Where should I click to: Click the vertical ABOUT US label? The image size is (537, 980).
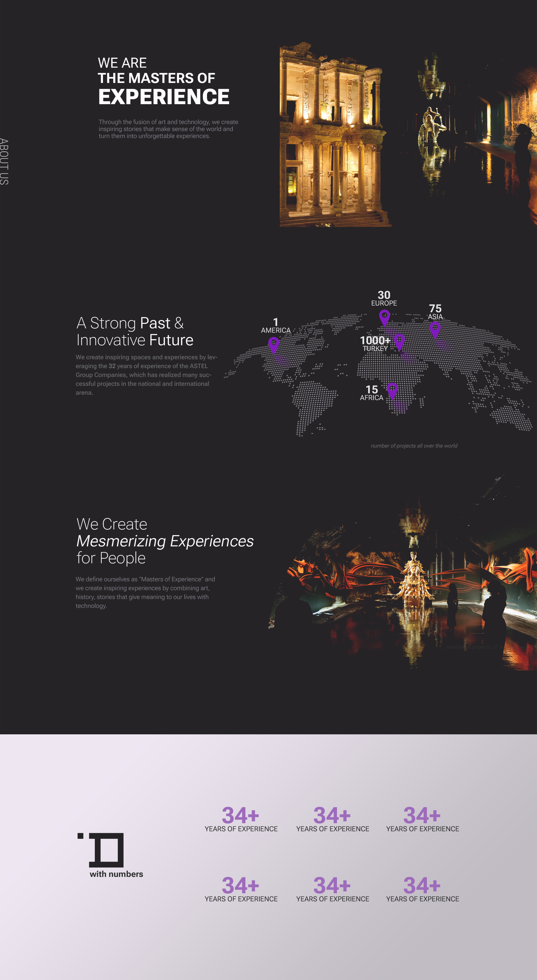[x=4, y=162]
